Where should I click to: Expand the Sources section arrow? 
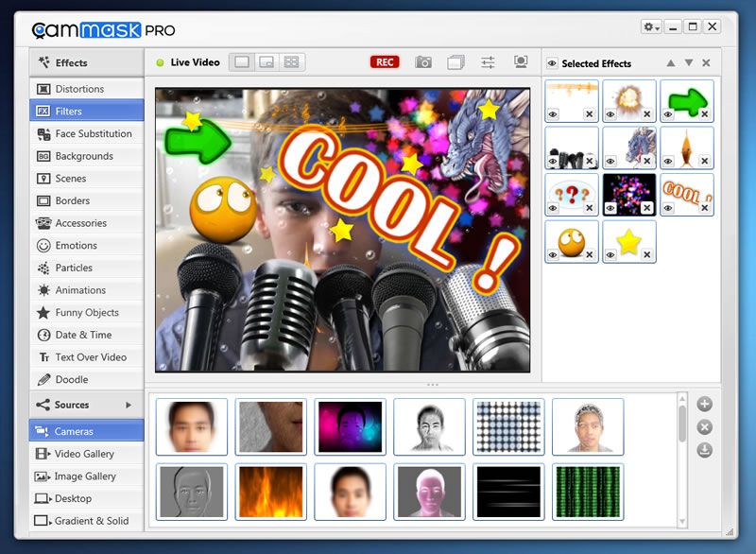[x=129, y=406]
